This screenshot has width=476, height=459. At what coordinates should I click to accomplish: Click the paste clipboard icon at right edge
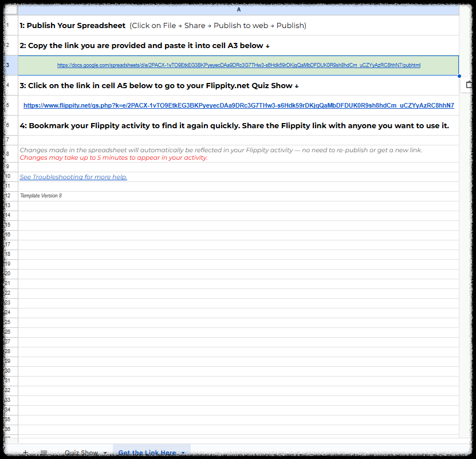tap(470, 85)
